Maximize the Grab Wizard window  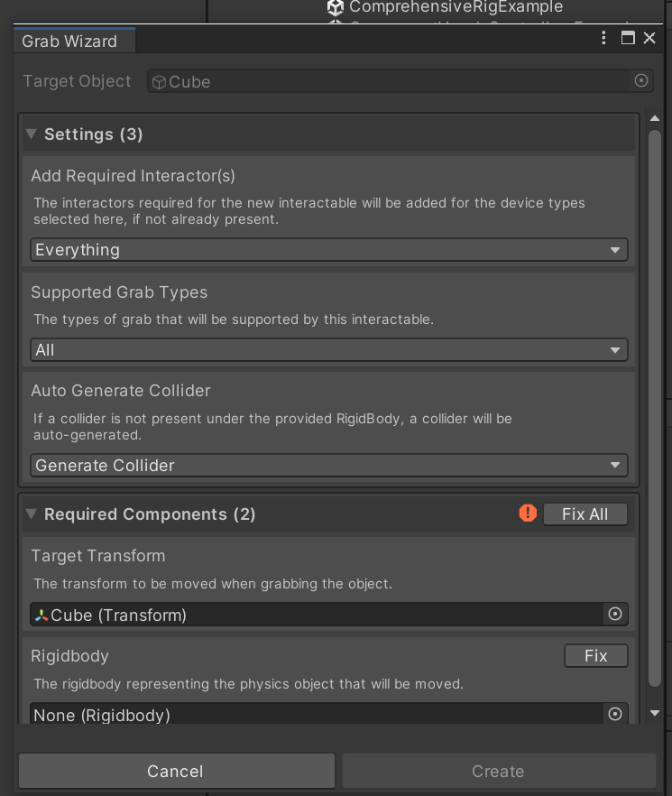pos(628,38)
